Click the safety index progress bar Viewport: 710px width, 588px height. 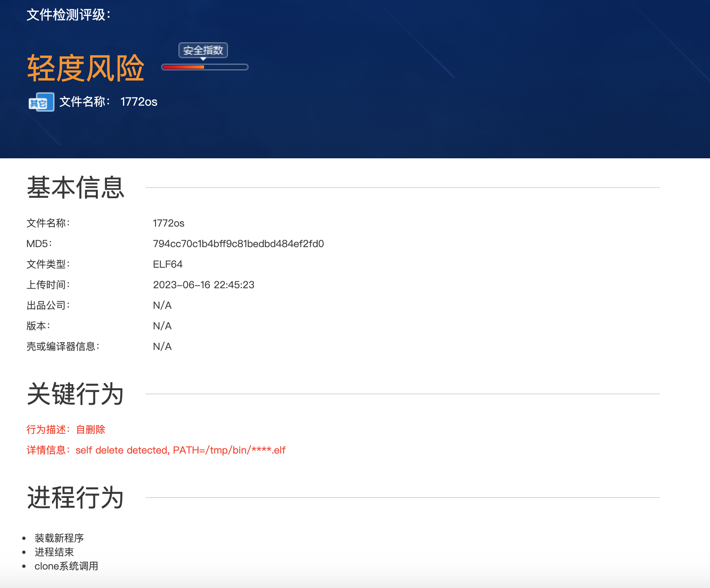[205, 67]
